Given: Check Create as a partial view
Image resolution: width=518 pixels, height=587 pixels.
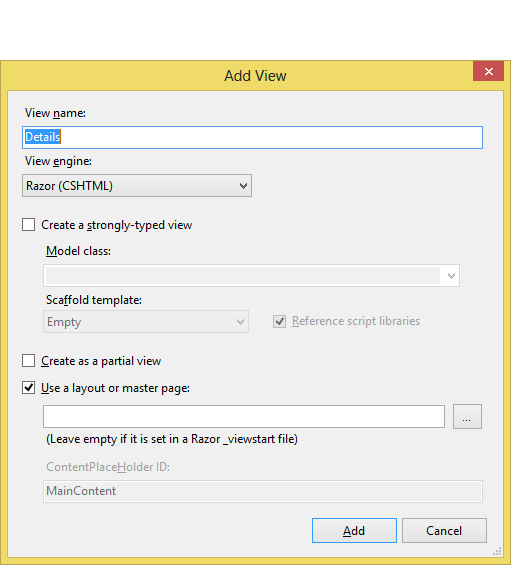Looking at the screenshot, I should (28, 361).
